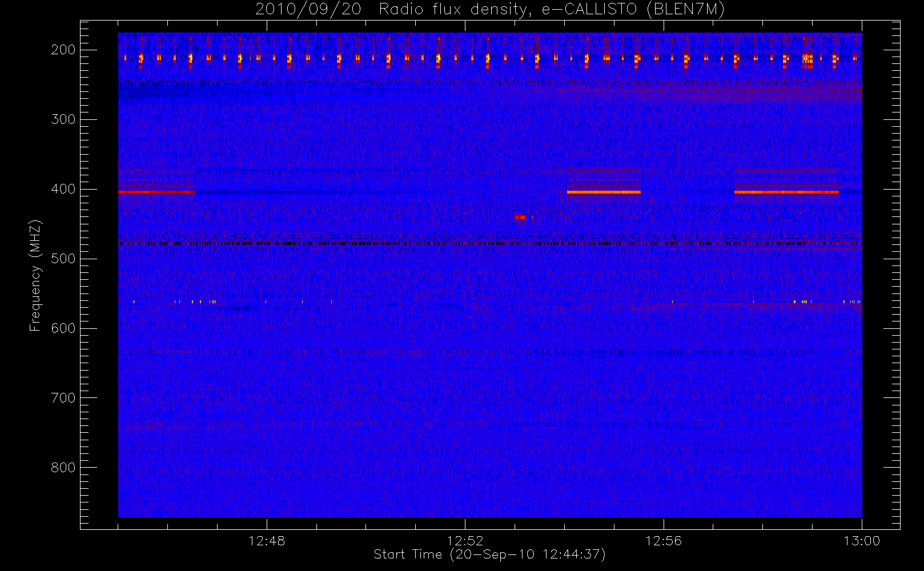Click the 12:52 time tick label
Screen dimensions: 924x571
click(x=465, y=541)
